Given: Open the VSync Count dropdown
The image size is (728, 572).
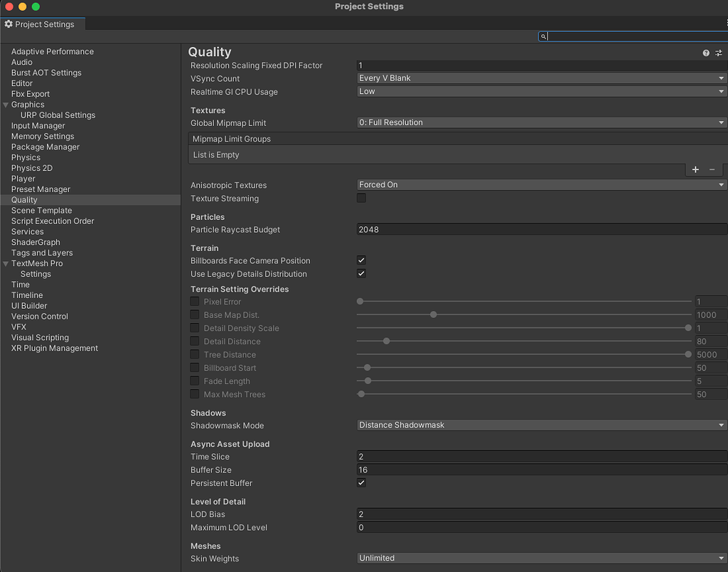Looking at the screenshot, I should pyautogui.click(x=542, y=78).
